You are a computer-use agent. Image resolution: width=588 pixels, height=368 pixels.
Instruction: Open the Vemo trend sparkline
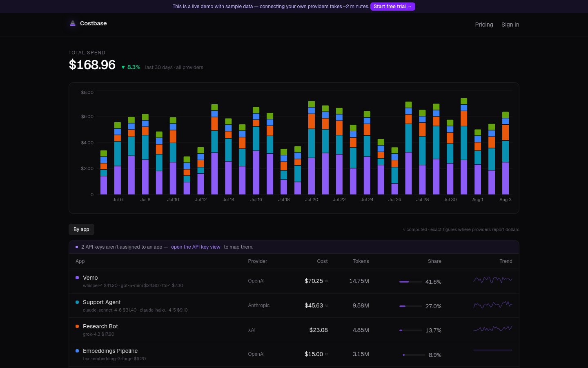[x=493, y=280]
